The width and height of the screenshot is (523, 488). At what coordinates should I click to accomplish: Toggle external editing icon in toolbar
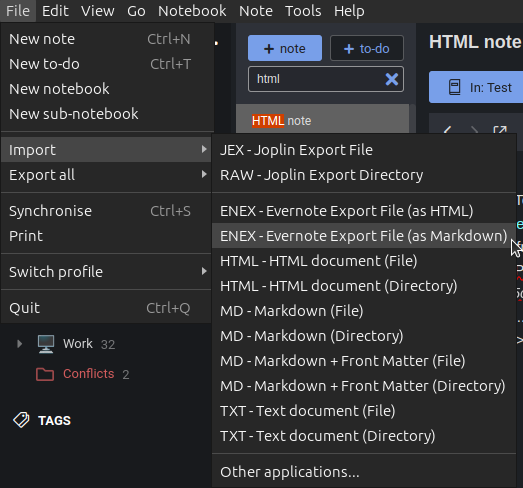pyautogui.click(x=500, y=129)
